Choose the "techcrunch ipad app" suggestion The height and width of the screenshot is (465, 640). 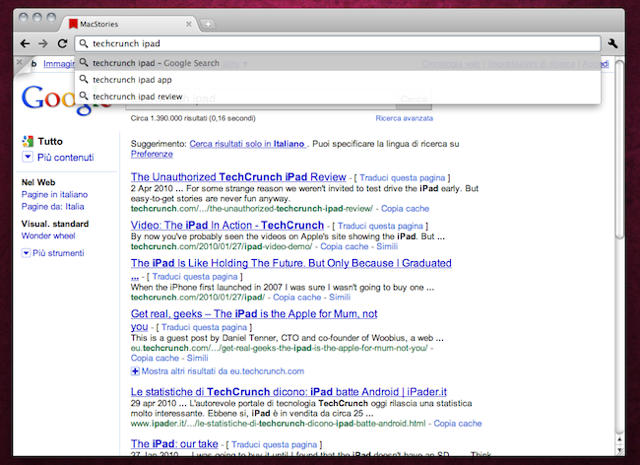tap(131, 79)
